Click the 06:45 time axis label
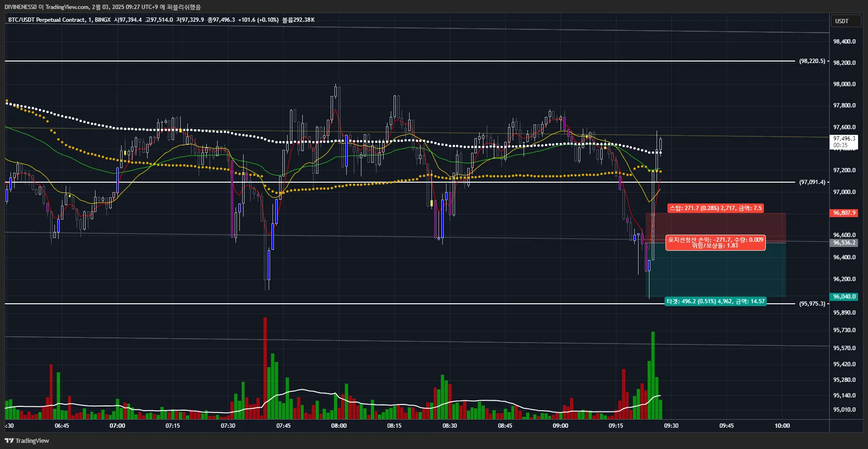Viewport: 868px width, 449px height. pos(62,426)
